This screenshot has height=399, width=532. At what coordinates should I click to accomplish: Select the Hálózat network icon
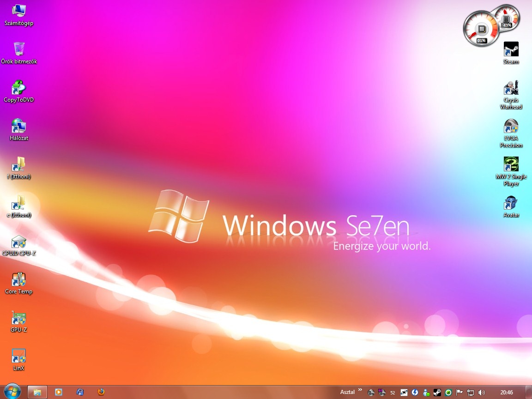(x=18, y=130)
